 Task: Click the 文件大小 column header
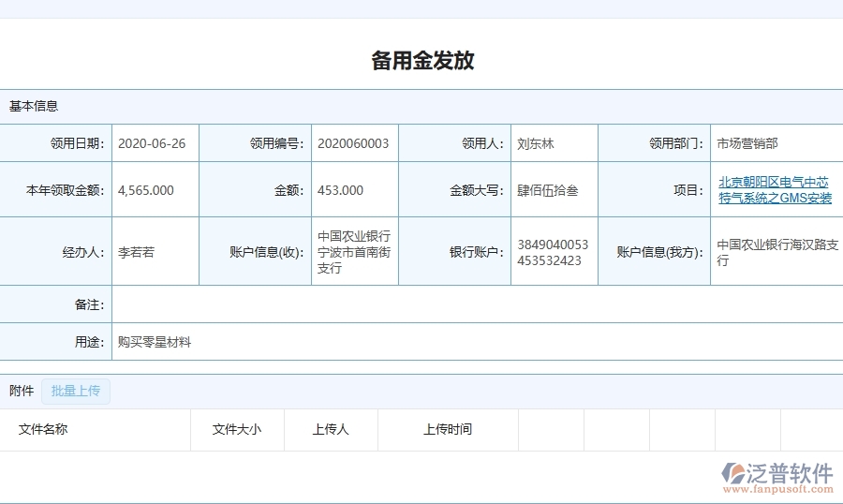tap(237, 429)
